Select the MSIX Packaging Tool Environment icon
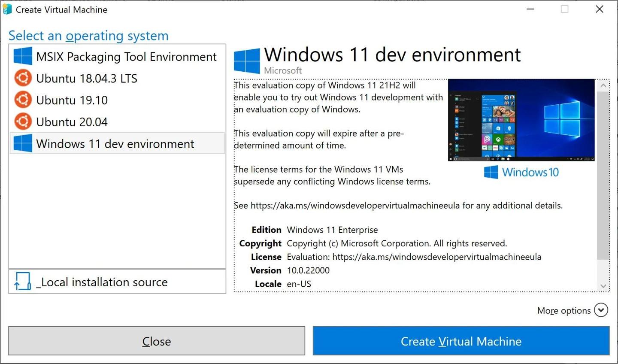The width and height of the screenshot is (618, 364). click(x=22, y=56)
